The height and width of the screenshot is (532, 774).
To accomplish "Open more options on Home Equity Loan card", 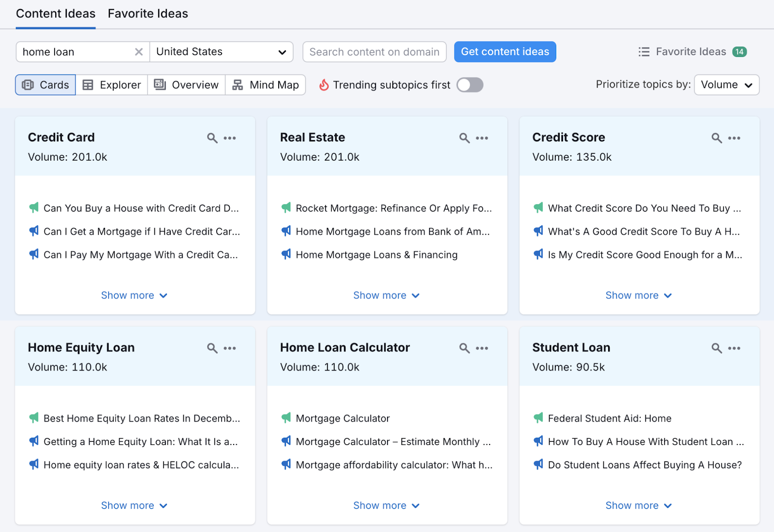I will (230, 348).
